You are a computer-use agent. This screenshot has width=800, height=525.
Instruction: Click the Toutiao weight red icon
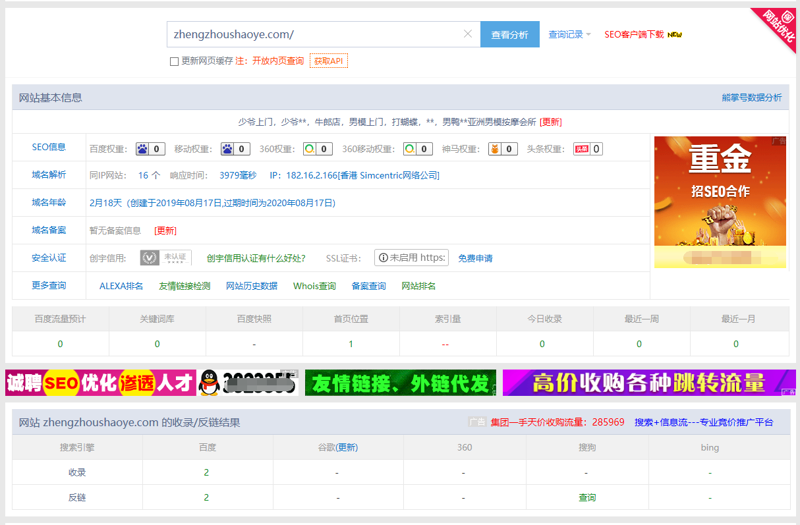582,149
